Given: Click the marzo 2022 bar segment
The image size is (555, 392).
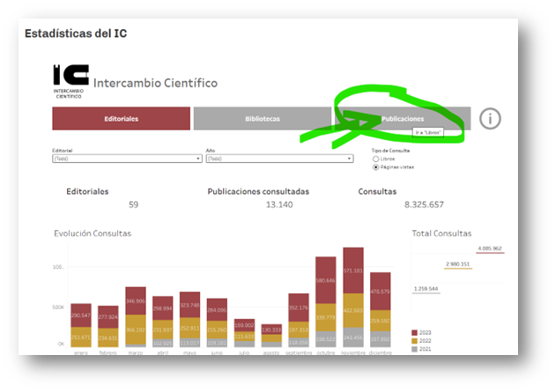Looking at the screenshot, I should pos(136,329).
